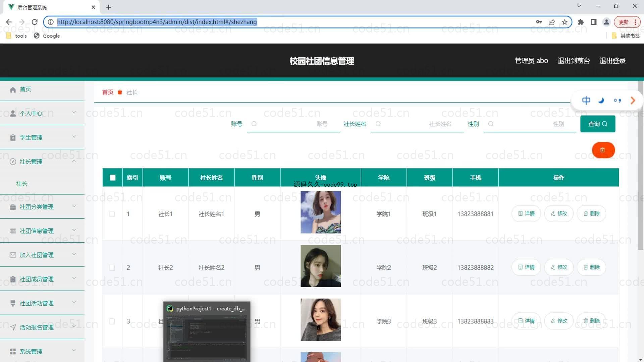Viewport: 644px width, 362px height.
Task: Click the share page icon
Action: click(552, 22)
